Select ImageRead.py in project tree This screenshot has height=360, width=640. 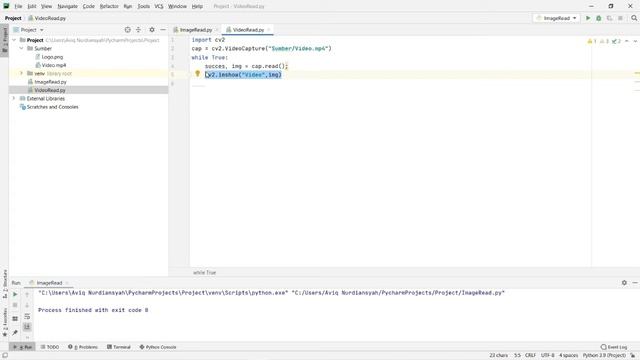pos(50,82)
